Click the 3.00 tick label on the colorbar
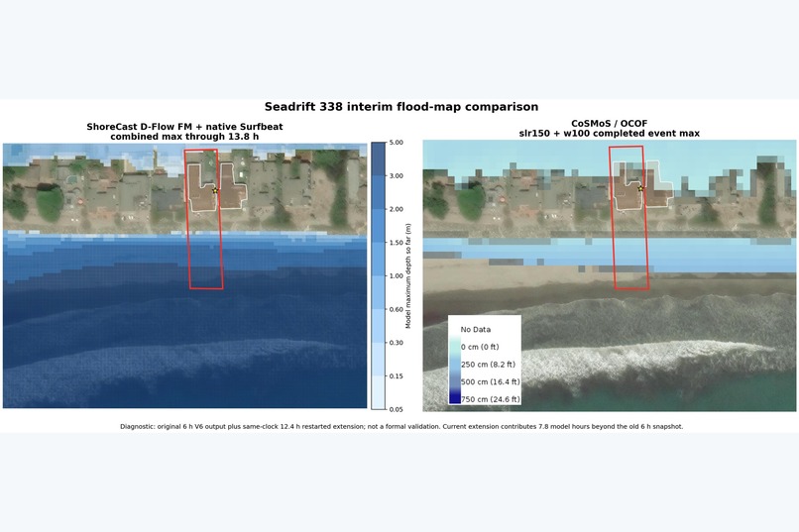The width and height of the screenshot is (799, 532). pyautogui.click(x=396, y=176)
